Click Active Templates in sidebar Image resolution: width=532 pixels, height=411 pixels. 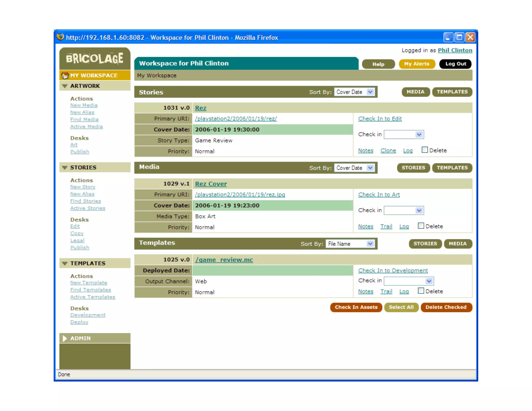click(x=92, y=297)
